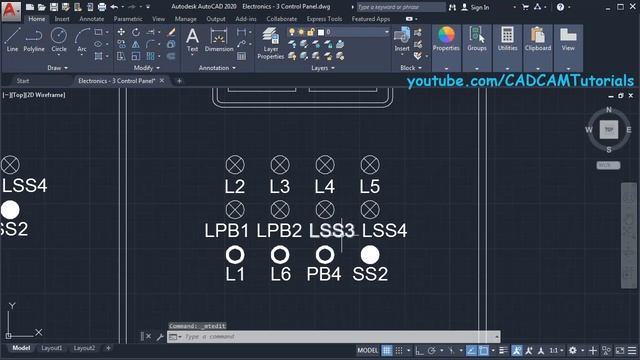Switch to the Insert ribbon tab
Screen dimensions: 640x360
[x=62, y=19]
